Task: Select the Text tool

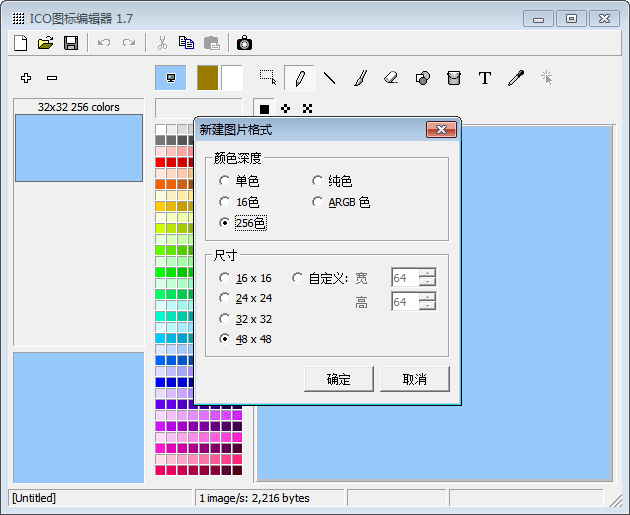Action: tap(485, 78)
